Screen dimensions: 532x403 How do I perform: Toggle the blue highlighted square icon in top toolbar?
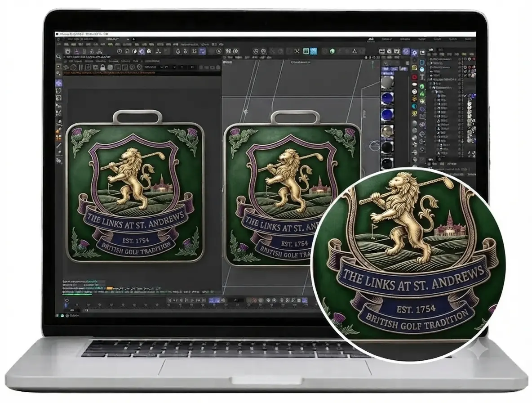tap(202, 51)
